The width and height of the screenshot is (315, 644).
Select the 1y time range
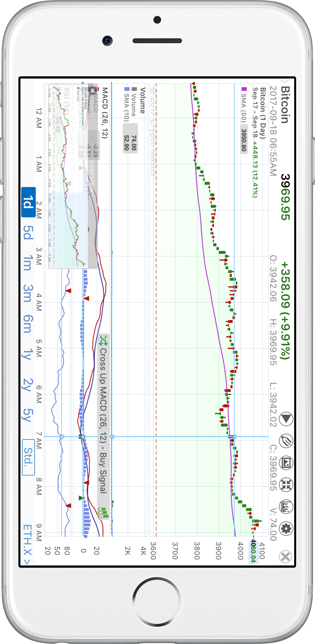[x=27, y=354]
